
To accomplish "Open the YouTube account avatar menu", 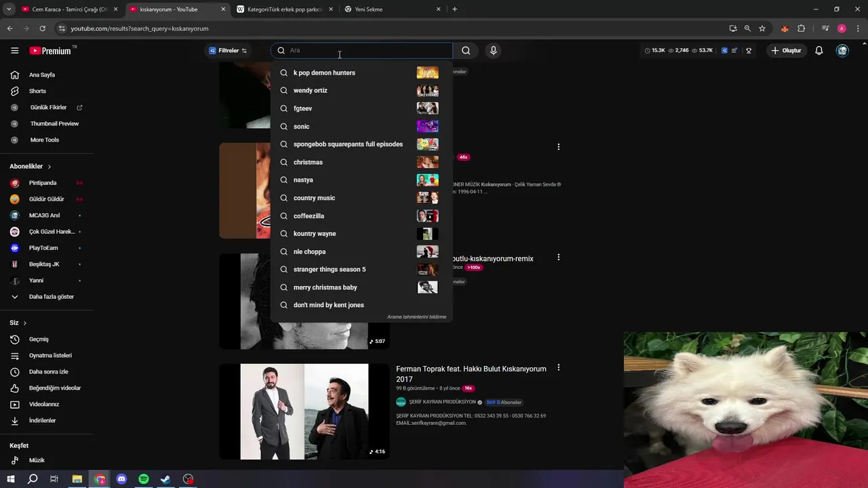I will click(x=842, y=50).
